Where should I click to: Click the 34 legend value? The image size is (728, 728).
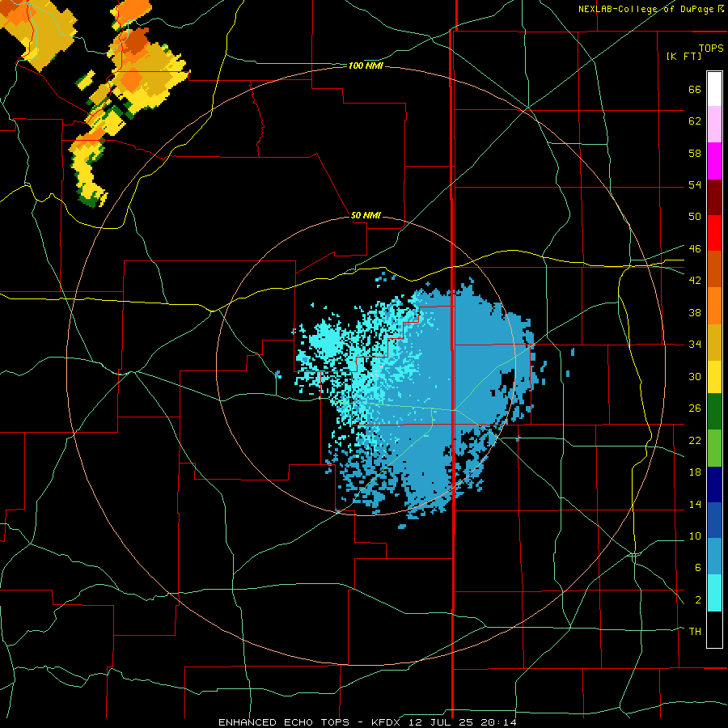pyautogui.click(x=695, y=345)
